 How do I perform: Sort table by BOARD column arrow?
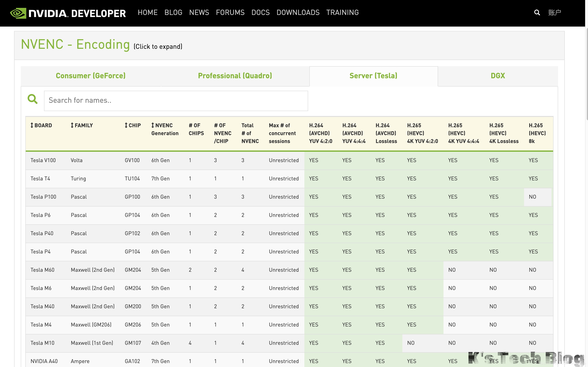tap(32, 125)
